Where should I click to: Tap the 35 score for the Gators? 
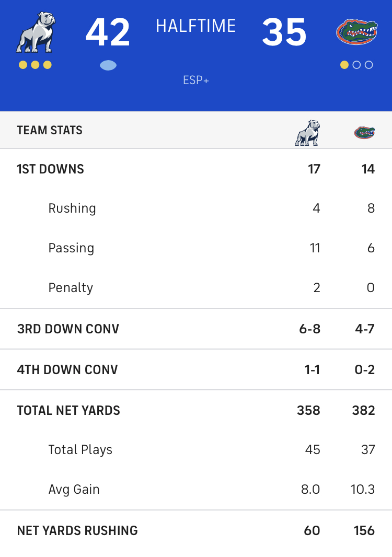tap(284, 32)
